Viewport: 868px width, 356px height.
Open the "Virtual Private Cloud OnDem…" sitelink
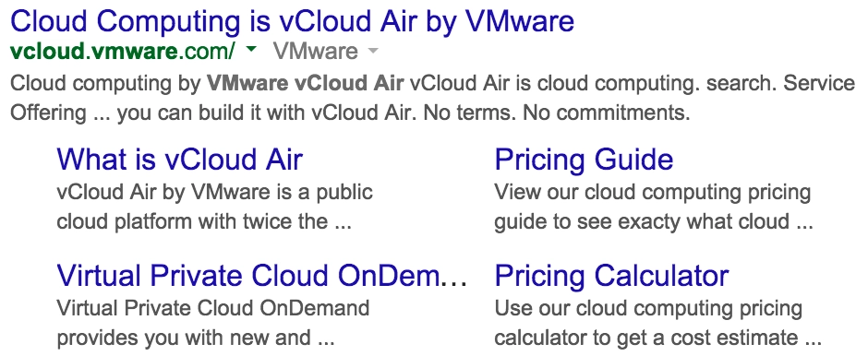pos(262,275)
